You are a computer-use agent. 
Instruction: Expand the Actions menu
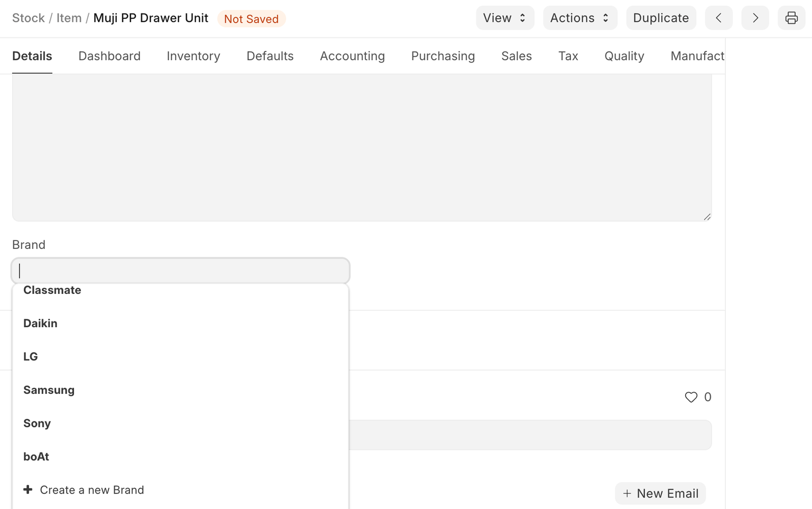(579, 18)
